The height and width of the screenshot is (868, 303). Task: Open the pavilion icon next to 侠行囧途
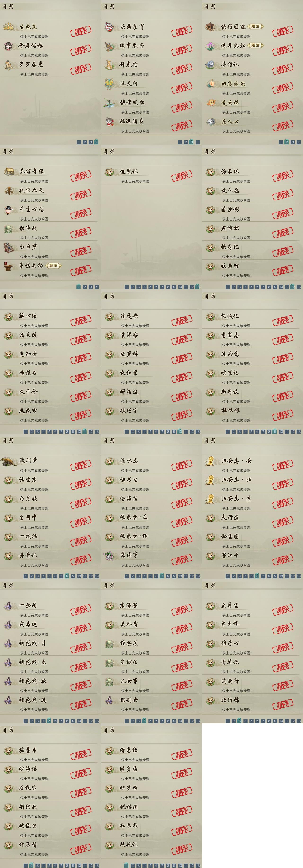click(x=210, y=26)
